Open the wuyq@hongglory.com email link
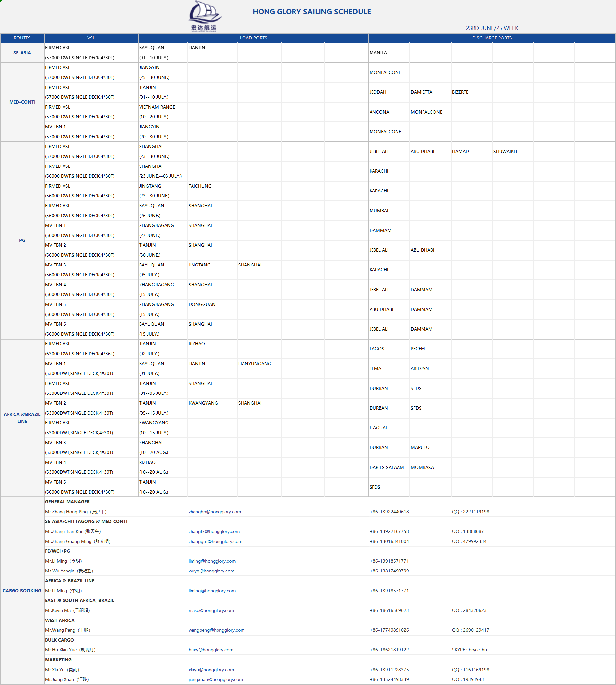This screenshot has width=616, height=685. [211, 571]
